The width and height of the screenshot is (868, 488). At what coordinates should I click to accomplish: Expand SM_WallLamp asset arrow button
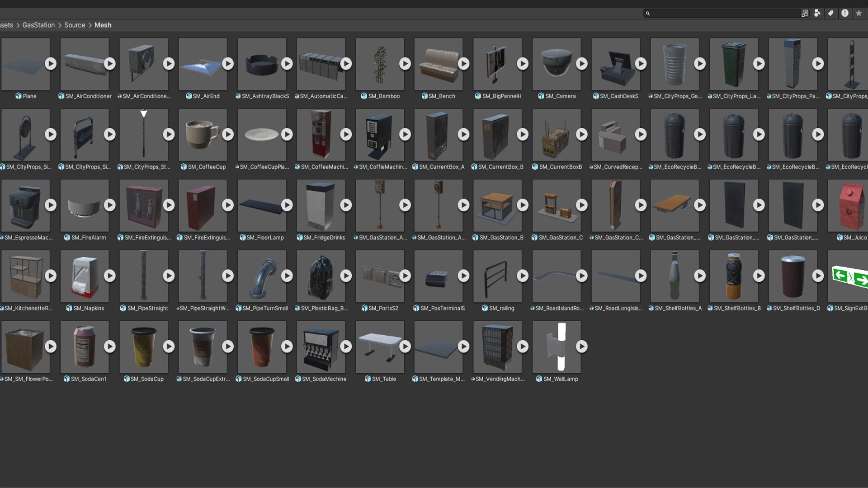pos(582,347)
